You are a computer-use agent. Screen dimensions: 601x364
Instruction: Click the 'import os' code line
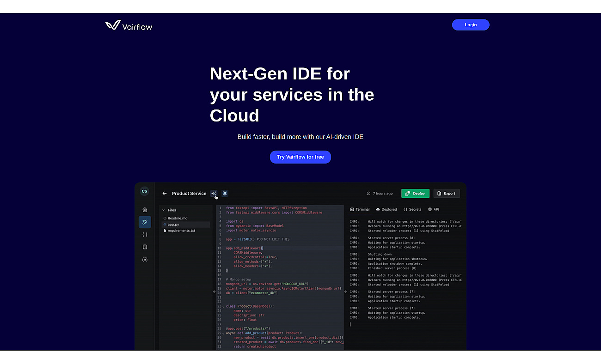pos(234,221)
